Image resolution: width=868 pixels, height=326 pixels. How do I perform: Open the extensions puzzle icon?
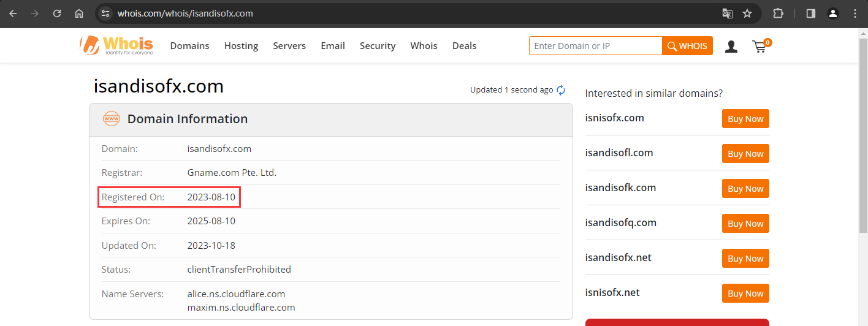[778, 13]
